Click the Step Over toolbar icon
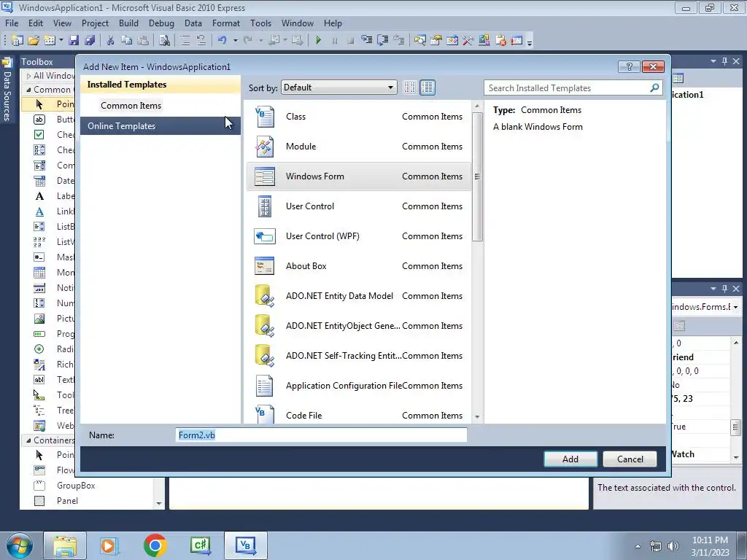This screenshot has width=747, height=560. pyautogui.click(x=382, y=41)
